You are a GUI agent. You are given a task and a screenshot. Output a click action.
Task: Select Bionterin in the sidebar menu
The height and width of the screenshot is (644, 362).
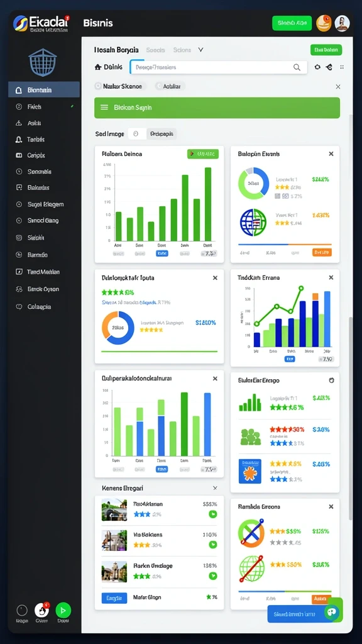point(44,90)
